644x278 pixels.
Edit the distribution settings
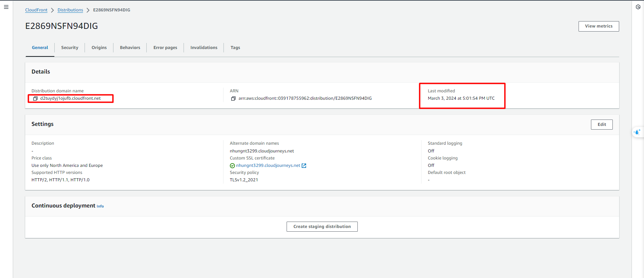[x=602, y=125]
